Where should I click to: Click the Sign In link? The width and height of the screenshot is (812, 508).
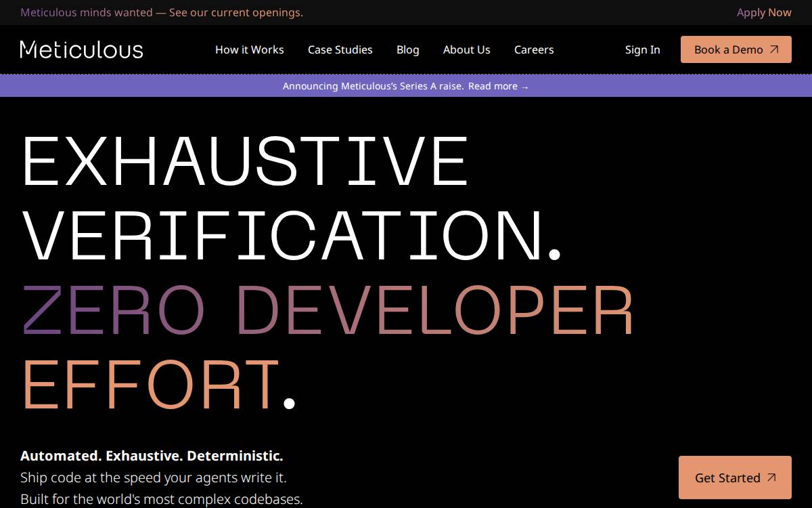(643, 49)
